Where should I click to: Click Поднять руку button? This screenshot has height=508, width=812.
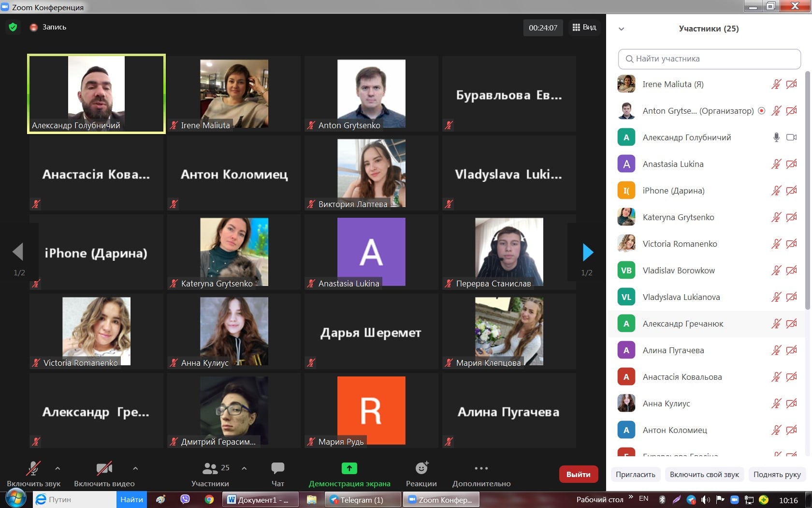[777, 474]
